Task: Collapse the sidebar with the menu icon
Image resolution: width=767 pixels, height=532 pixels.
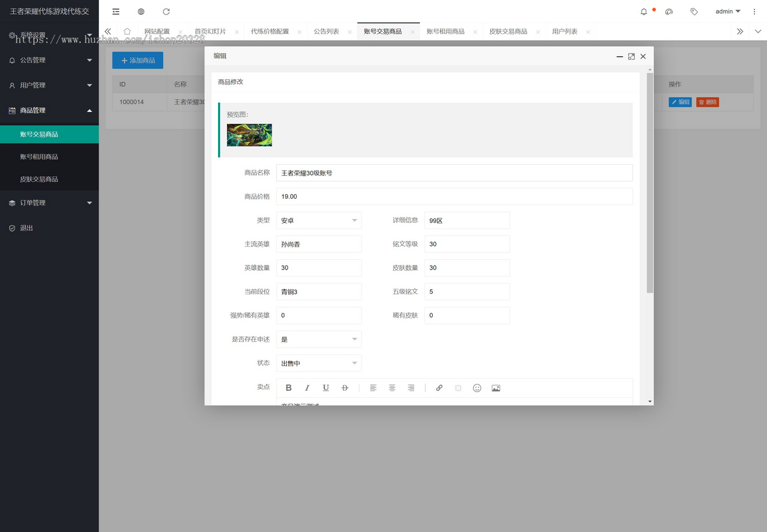Action: (x=116, y=11)
